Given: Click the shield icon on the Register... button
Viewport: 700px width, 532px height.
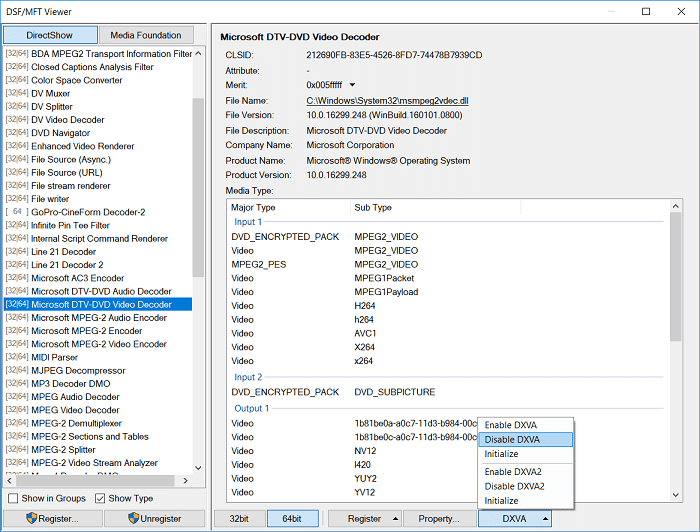Looking at the screenshot, I should (x=31, y=518).
